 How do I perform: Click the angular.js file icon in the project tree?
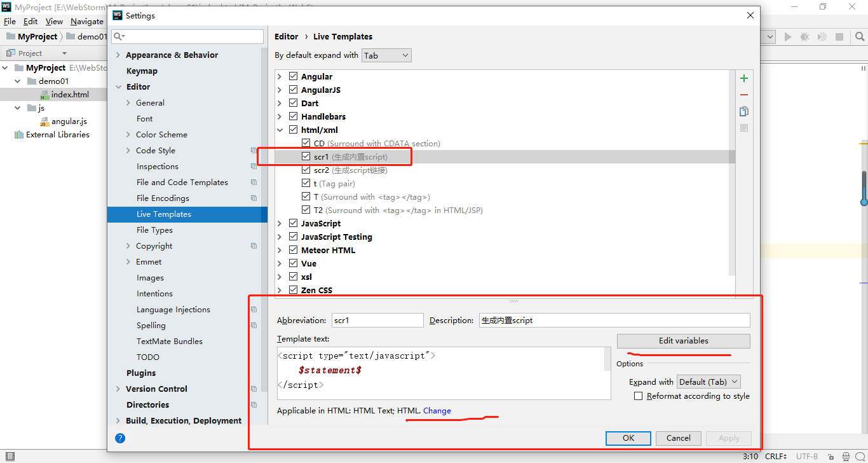[44, 121]
